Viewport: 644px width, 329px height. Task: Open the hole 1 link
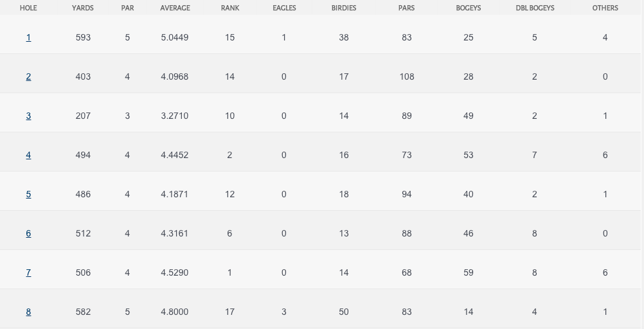click(28, 38)
